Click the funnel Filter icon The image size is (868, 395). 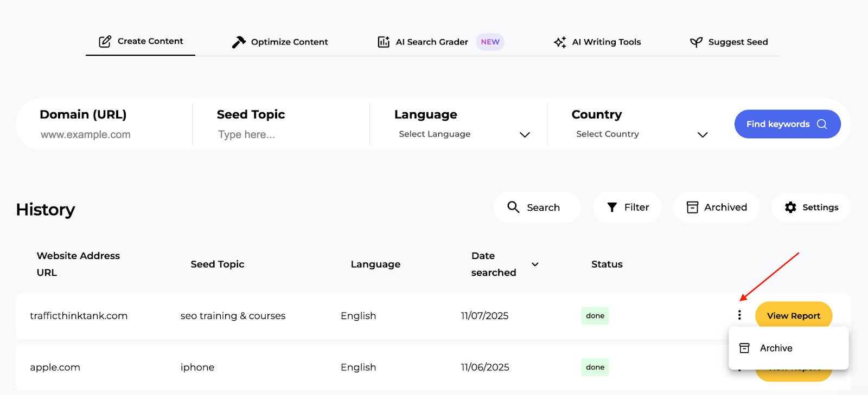click(x=612, y=207)
